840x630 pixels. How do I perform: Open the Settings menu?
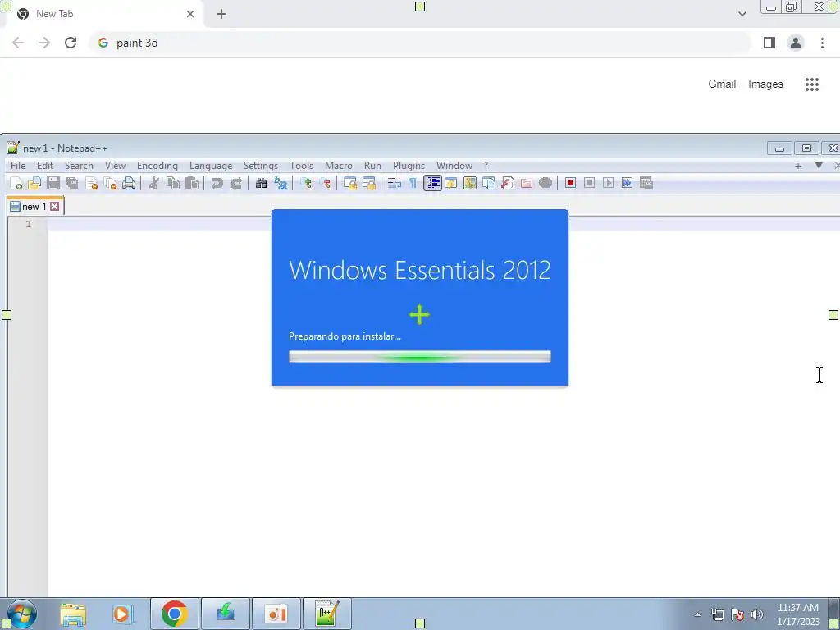click(x=260, y=166)
